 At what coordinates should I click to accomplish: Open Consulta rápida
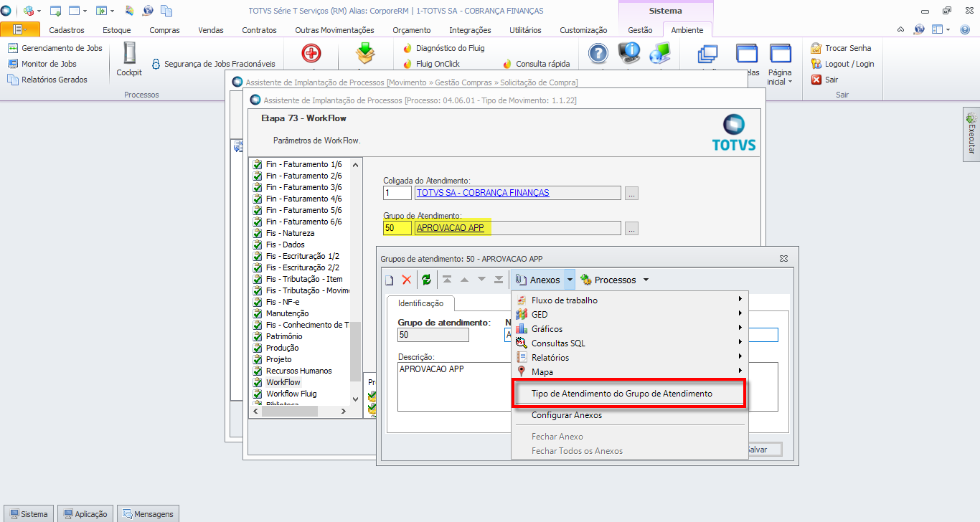[x=536, y=64]
